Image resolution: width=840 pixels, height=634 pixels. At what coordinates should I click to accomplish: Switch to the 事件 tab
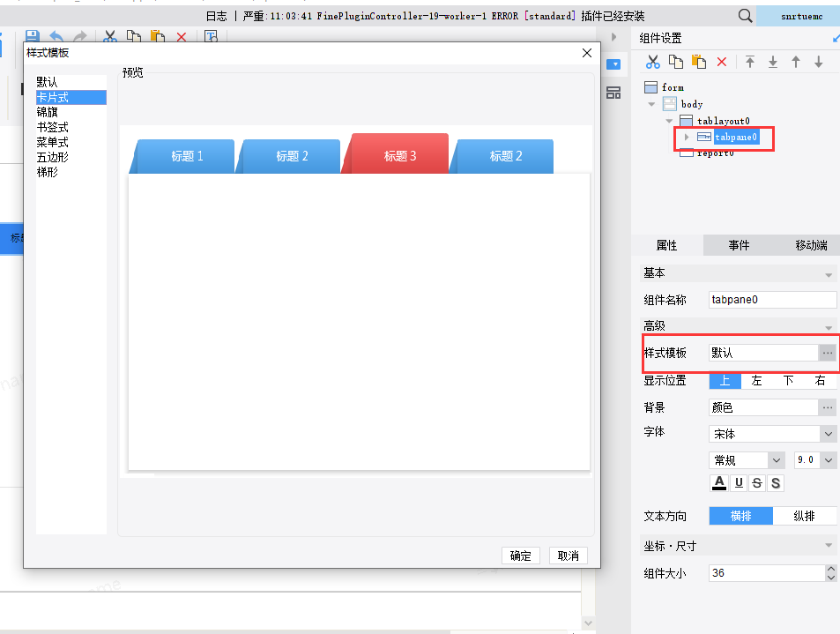739,245
